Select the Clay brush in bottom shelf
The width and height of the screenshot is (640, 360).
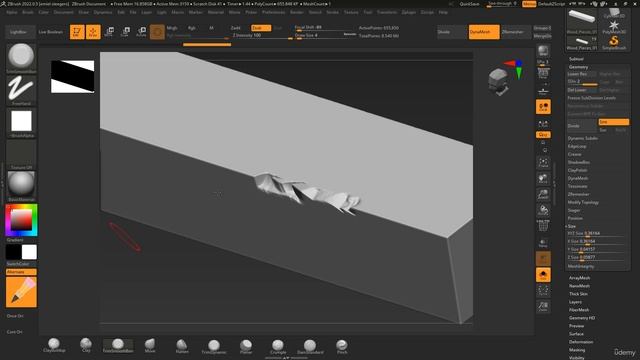coord(86,345)
